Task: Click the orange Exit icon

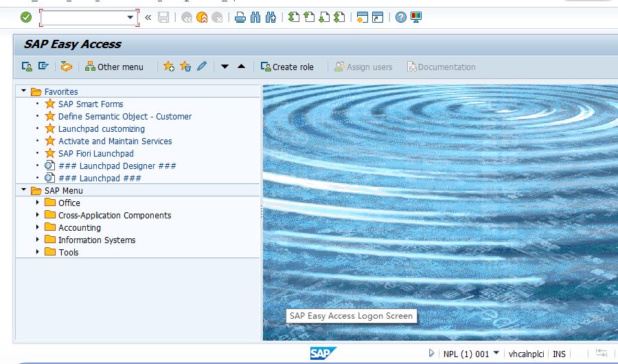Action: [202, 17]
